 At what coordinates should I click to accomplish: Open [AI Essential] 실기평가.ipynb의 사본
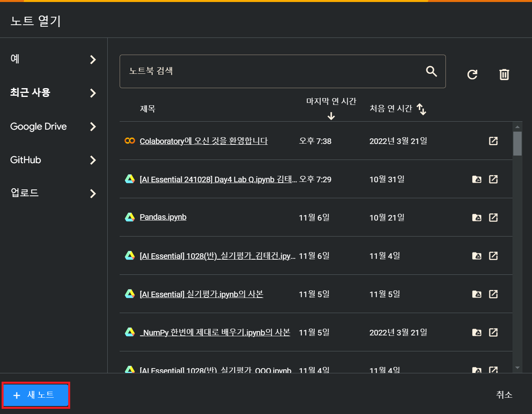click(x=201, y=294)
